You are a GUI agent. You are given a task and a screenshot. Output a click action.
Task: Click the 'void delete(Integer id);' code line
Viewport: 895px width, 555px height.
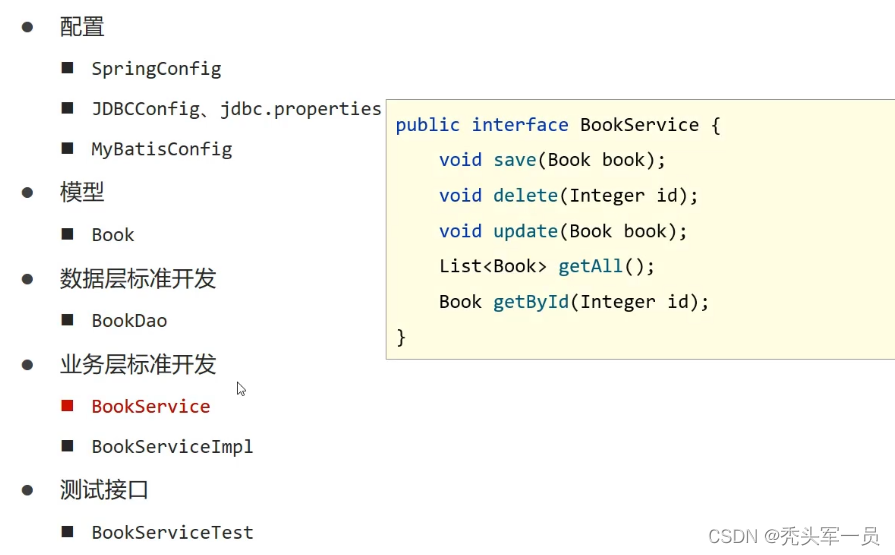click(569, 196)
